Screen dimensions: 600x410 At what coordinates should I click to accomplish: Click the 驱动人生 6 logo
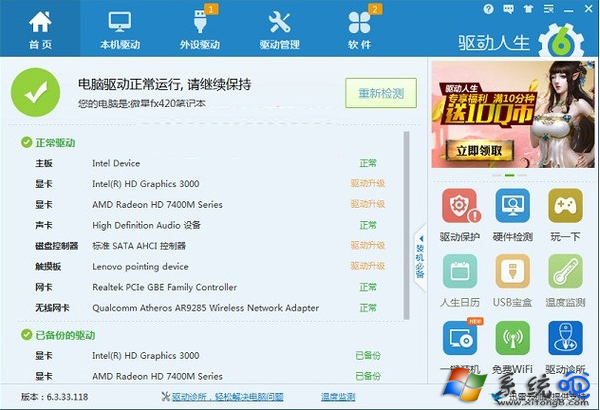[x=521, y=42]
